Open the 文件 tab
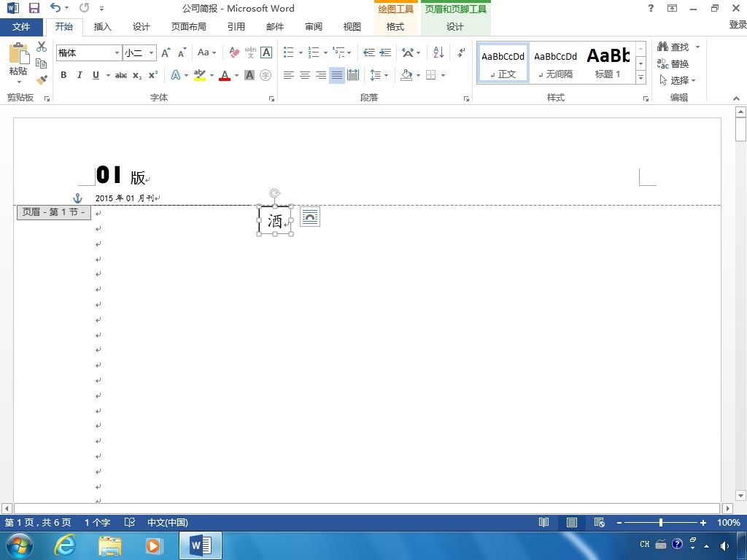The image size is (747, 560). pos(21,27)
